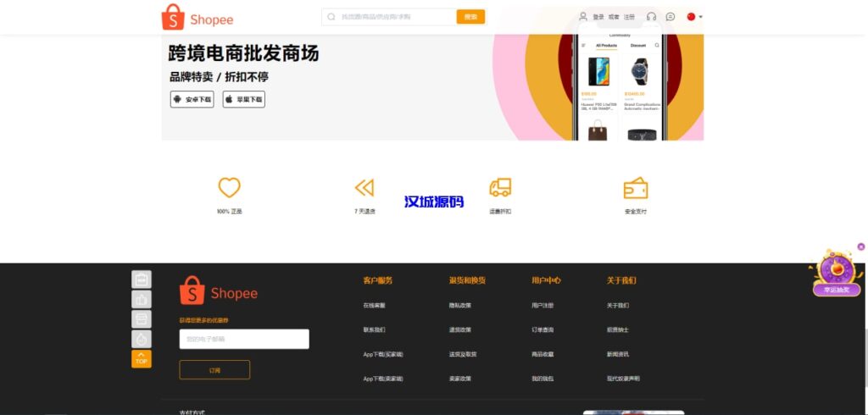
Task: Open the 注册 register link
Action: (630, 17)
